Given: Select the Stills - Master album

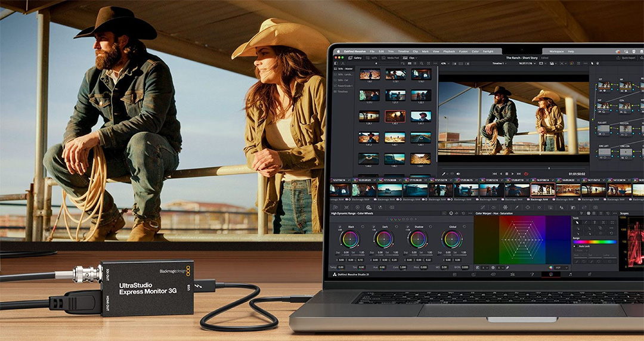Looking at the screenshot, I should coord(344,69).
